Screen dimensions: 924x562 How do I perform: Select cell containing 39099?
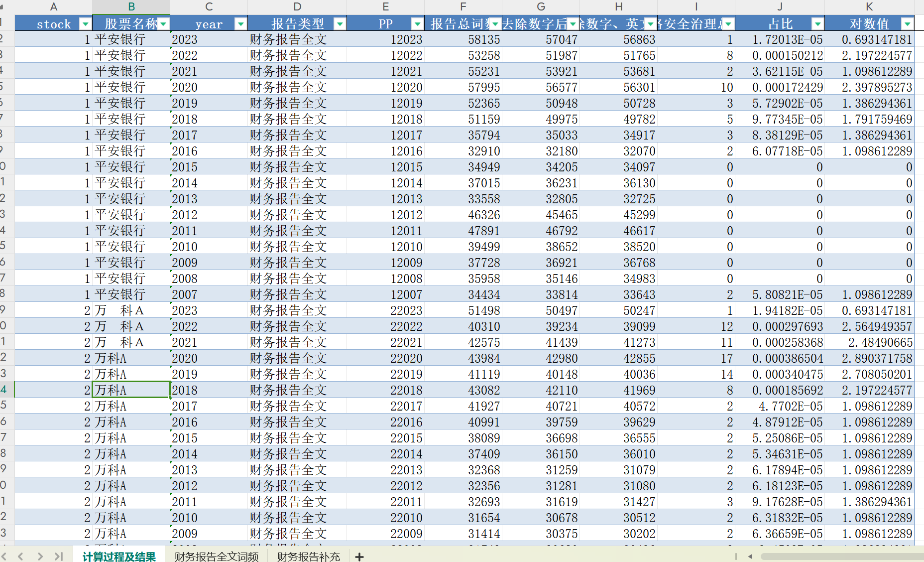pos(619,326)
